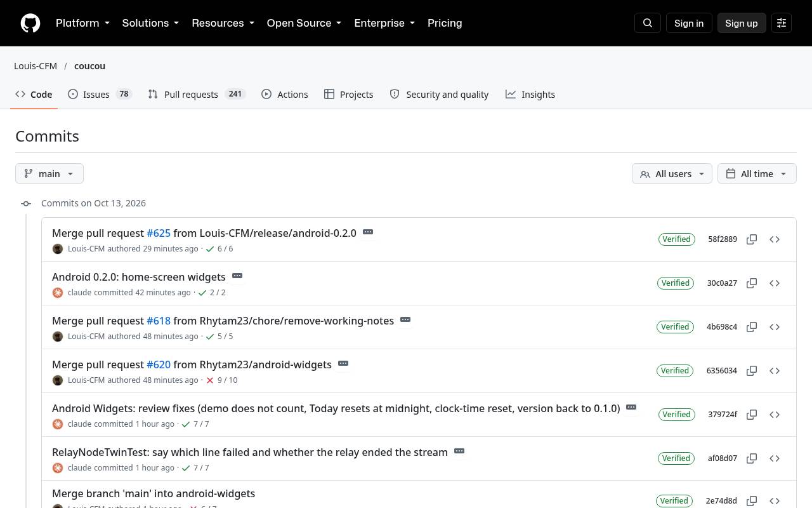Expand the Open Source menu

point(304,23)
